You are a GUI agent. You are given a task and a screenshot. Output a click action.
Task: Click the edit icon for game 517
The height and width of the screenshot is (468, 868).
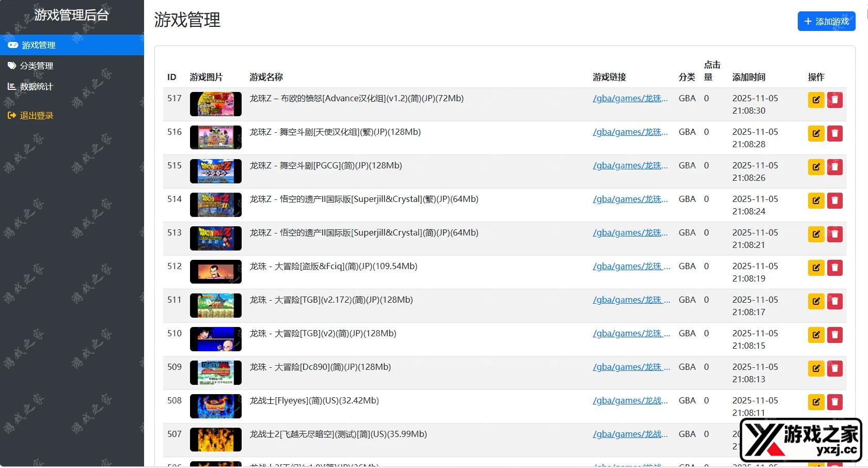816,100
